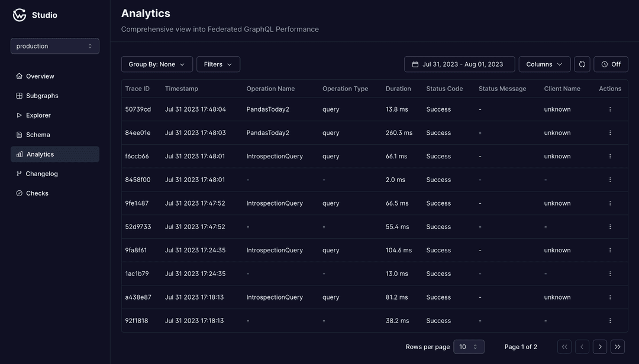Open the actions kebab menu for trace 50739cd
Image resolution: width=639 pixels, height=364 pixels.
coord(610,109)
